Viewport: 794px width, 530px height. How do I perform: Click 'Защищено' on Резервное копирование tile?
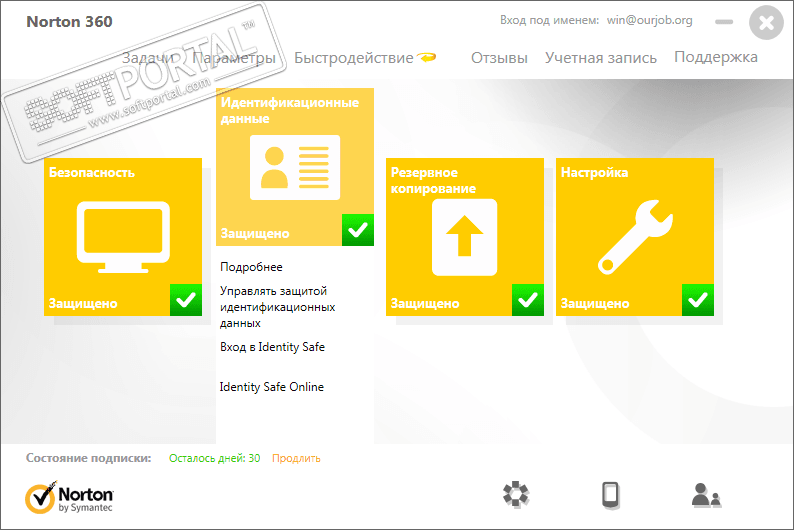coord(425,303)
